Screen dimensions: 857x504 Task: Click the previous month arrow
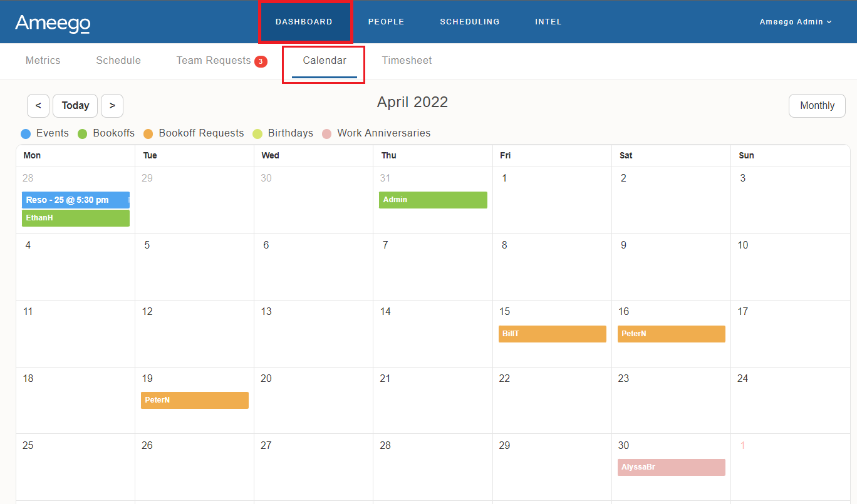[38, 105]
